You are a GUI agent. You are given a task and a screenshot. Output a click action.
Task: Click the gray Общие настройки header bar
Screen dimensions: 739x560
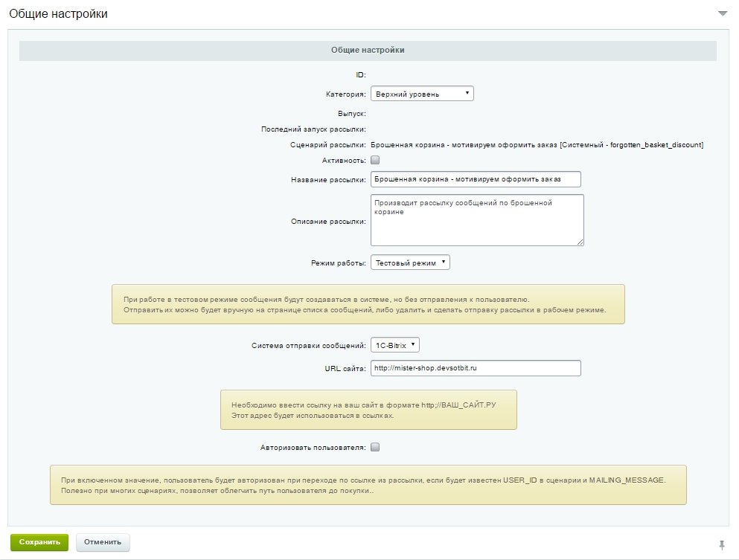point(368,51)
